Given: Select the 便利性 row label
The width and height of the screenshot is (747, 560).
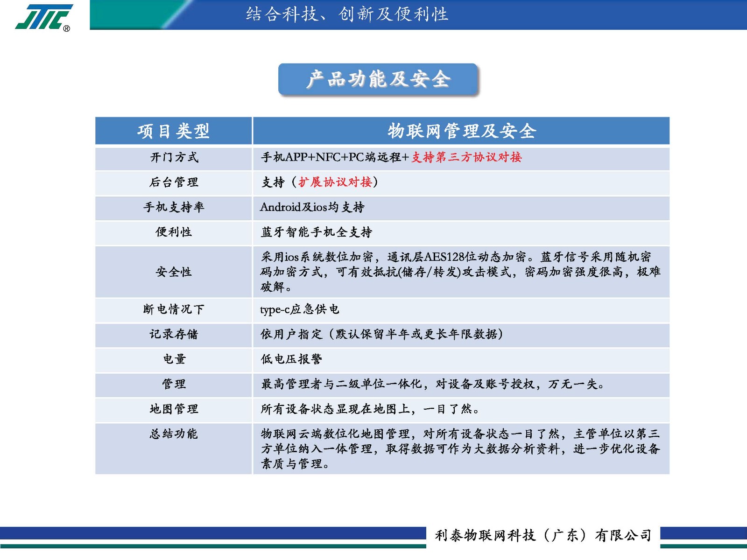Looking at the screenshot, I should click(x=174, y=232).
